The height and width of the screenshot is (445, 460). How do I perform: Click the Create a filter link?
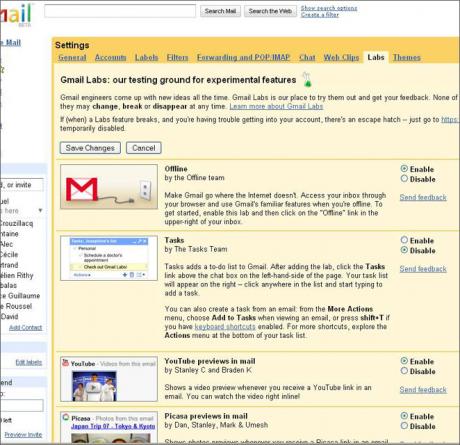[x=320, y=15]
